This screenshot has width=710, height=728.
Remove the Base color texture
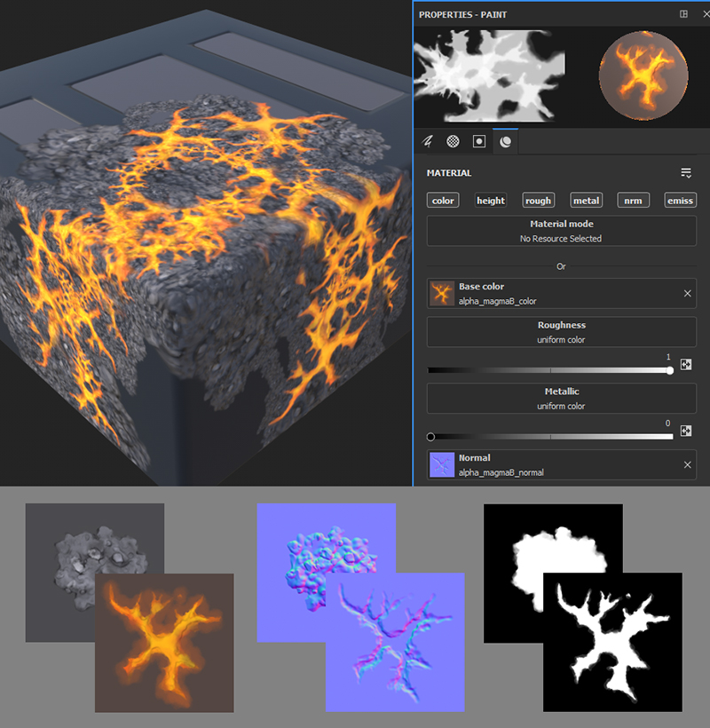click(687, 294)
